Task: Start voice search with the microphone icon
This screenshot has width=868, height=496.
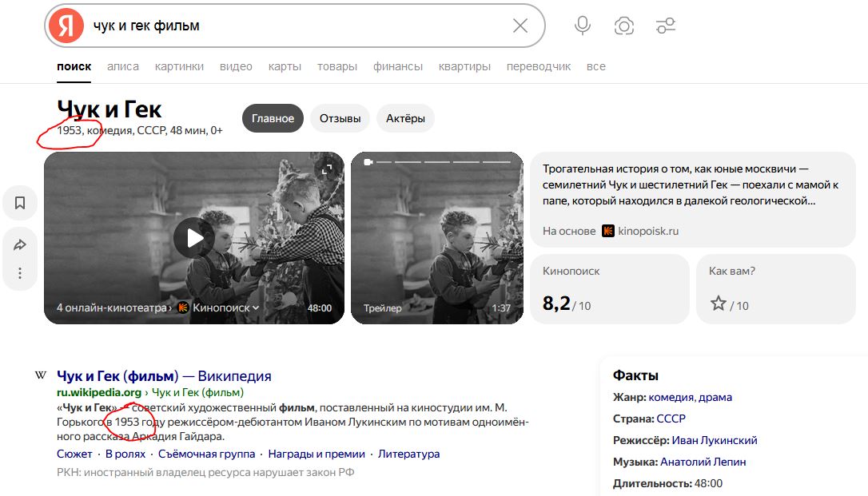Action: [x=583, y=26]
